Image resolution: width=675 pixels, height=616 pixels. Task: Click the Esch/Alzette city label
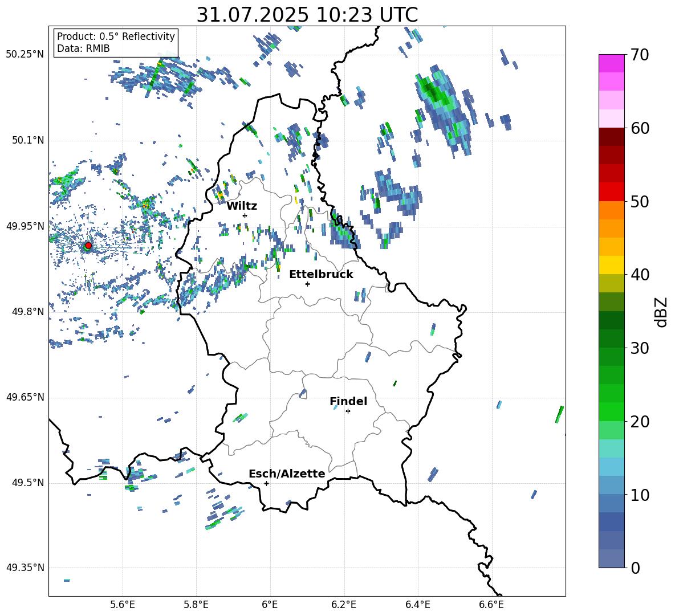[x=287, y=474]
